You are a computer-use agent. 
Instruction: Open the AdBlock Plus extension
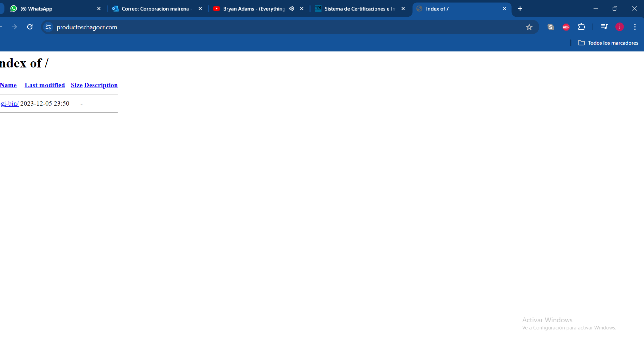(x=566, y=27)
